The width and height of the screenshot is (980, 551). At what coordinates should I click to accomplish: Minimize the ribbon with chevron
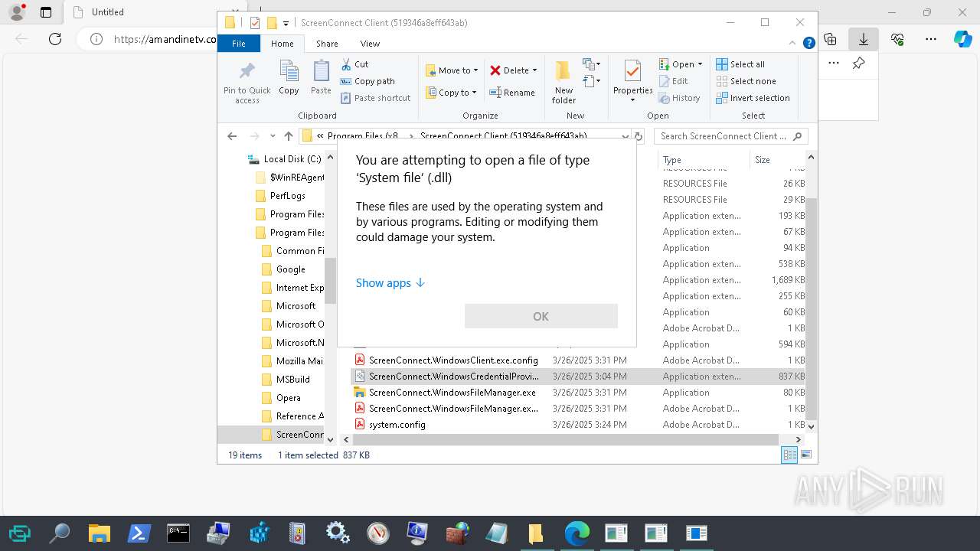coord(793,44)
